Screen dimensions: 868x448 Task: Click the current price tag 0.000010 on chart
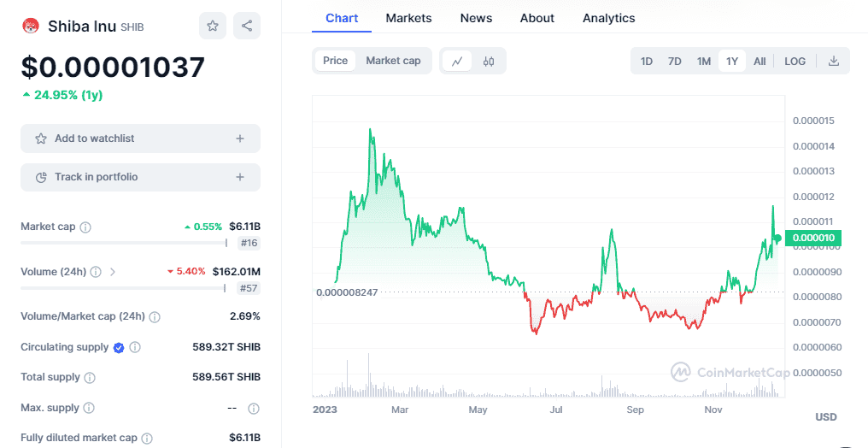(x=813, y=239)
